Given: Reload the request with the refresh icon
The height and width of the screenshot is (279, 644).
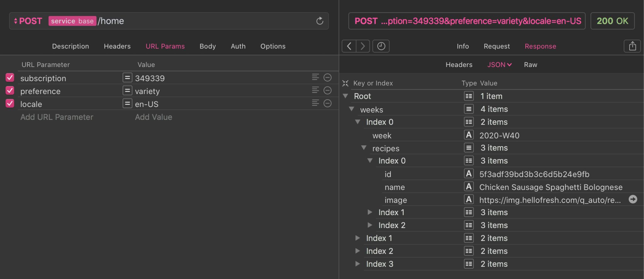Looking at the screenshot, I should pyautogui.click(x=319, y=21).
